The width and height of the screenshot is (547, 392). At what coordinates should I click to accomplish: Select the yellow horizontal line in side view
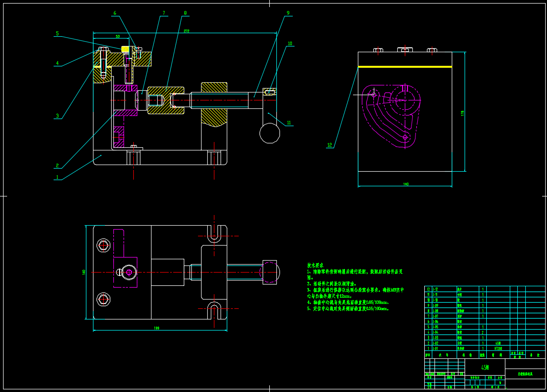tap(405, 67)
